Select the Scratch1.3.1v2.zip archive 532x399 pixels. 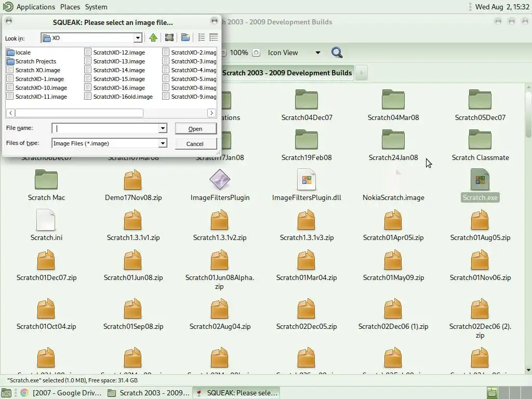[220, 225]
